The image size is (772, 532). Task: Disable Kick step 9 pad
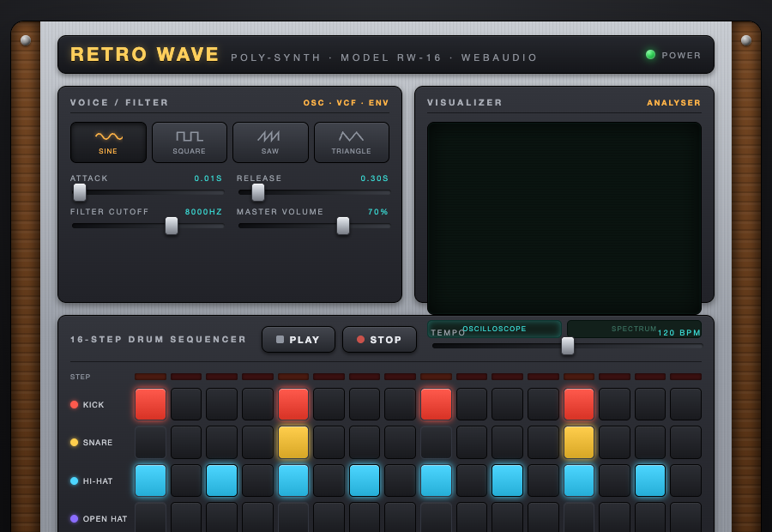437,404
